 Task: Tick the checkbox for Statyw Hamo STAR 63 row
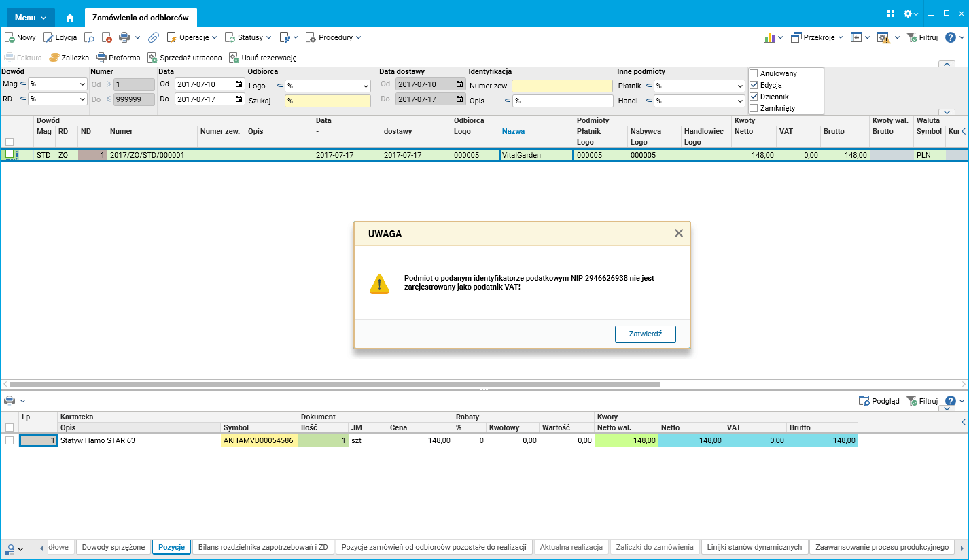(10, 440)
